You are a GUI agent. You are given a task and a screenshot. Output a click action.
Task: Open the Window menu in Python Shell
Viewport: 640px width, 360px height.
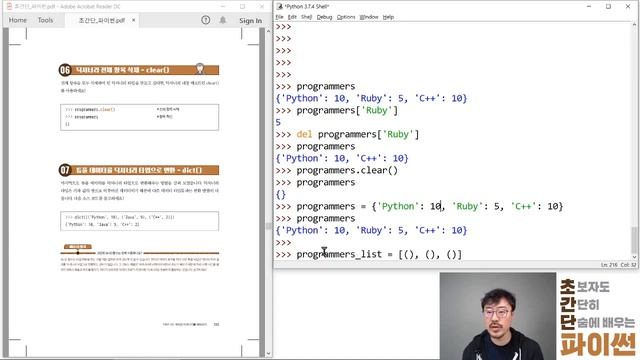point(369,17)
